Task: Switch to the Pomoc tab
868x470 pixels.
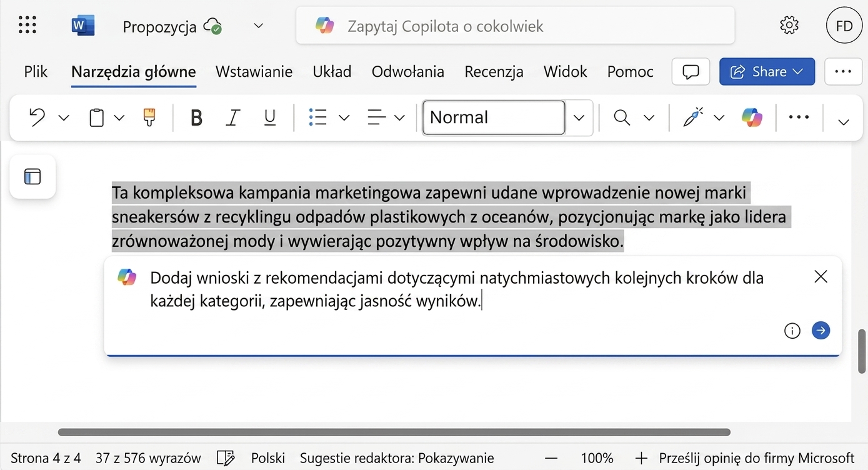Action: click(630, 71)
